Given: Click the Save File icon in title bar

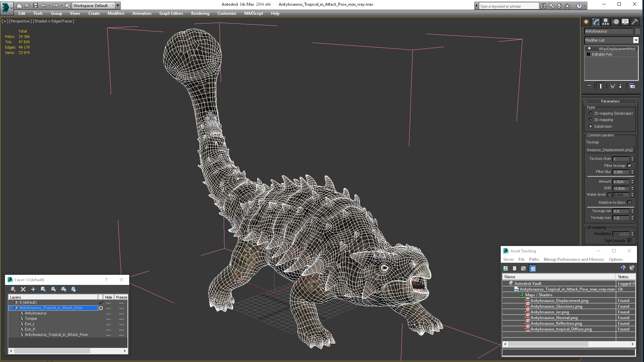Looking at the screenshot, I should click(35, 5).
